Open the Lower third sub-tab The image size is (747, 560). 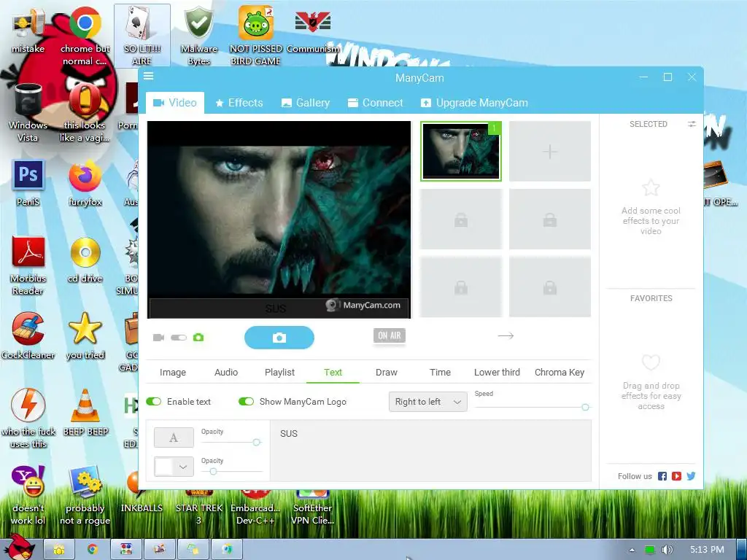(497, 373)
